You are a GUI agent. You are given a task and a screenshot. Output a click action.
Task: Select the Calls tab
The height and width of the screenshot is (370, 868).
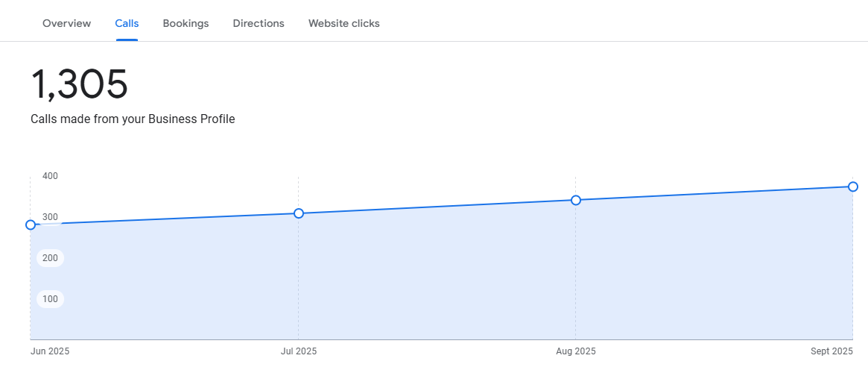pos(127,23)
